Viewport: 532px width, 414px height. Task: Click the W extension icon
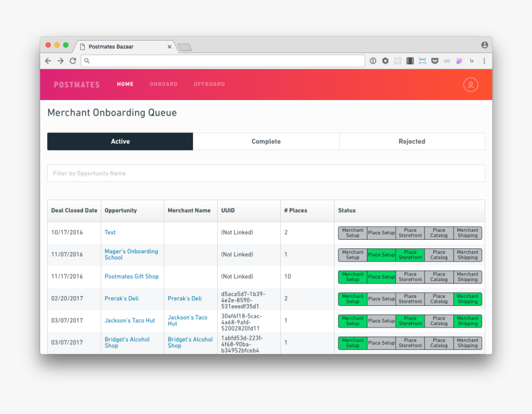tap(471, 61)
